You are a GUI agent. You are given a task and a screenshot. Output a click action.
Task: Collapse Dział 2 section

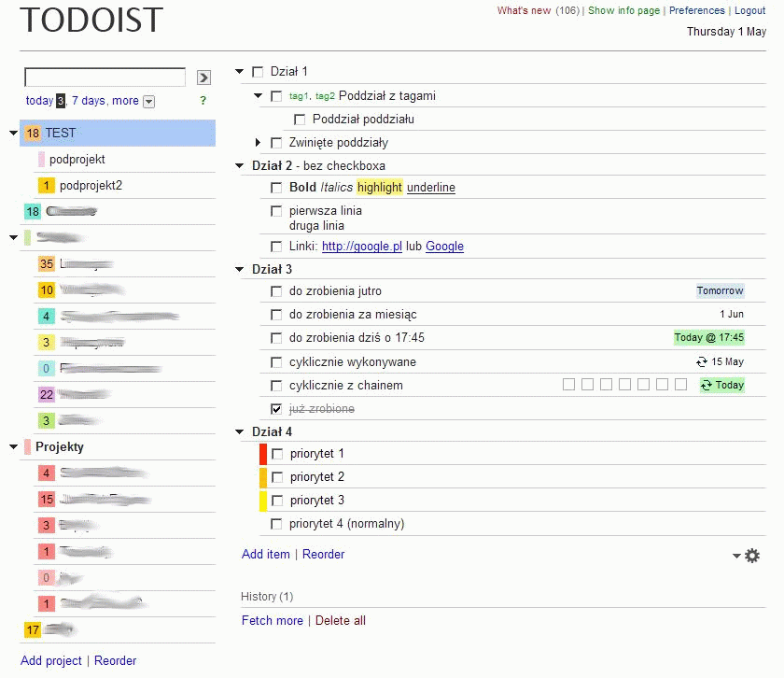click(x=240, y=165)
